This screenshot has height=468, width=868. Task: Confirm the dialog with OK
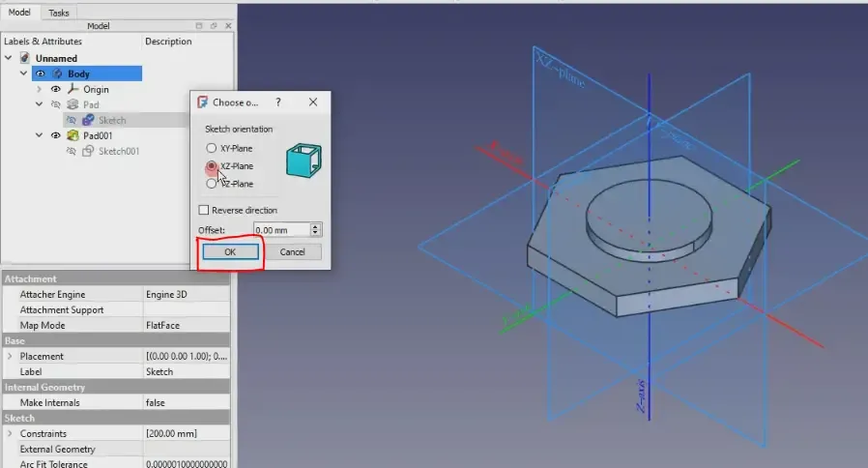coord(230,252)
